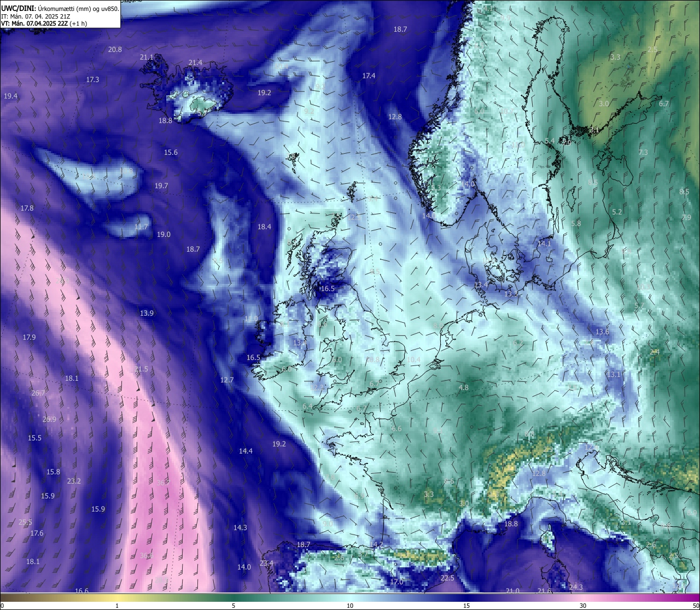Click the map value '26.9'
700x610 pixels.
tap(49, 420)
